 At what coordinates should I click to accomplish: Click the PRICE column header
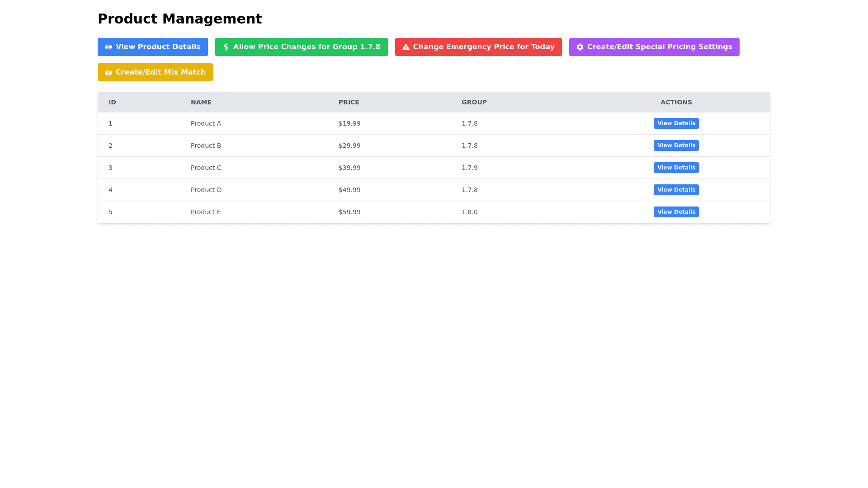pos(349,102)
